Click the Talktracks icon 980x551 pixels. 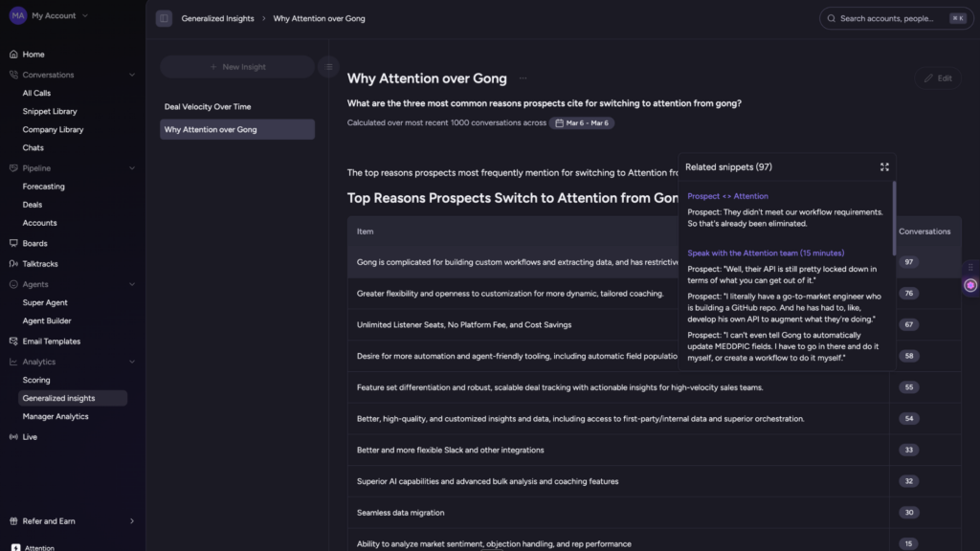tap(13, 264)
